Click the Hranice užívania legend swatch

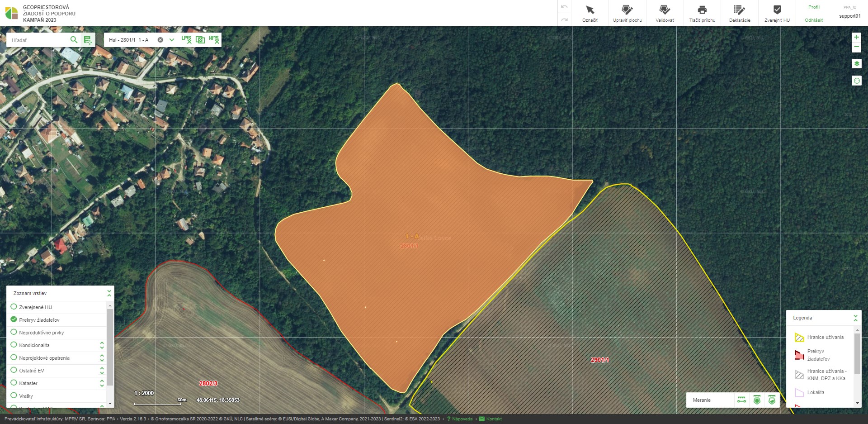[x=799, y=337]
